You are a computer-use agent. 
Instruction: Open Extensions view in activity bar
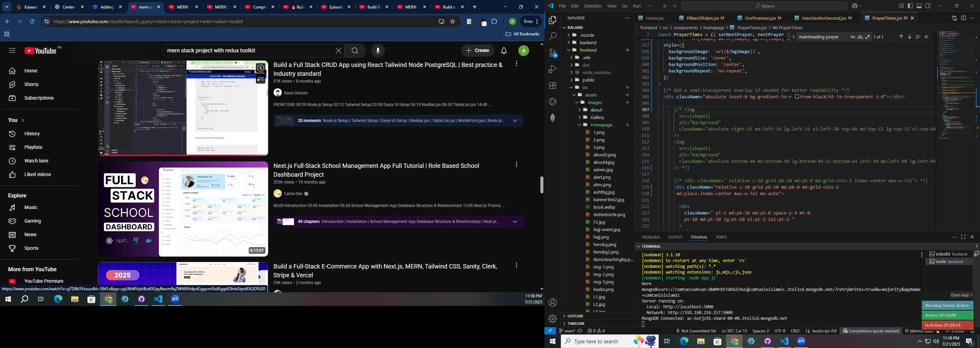tap(552, 86)
